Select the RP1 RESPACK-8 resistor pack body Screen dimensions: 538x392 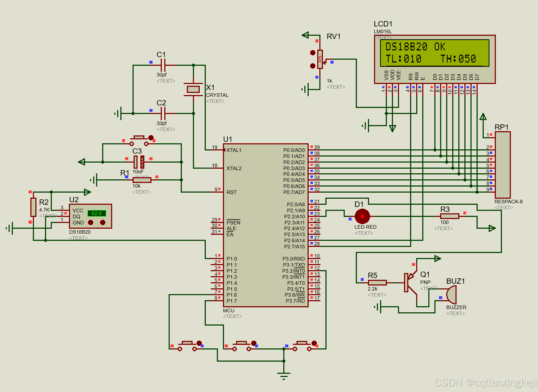[503, 165]
